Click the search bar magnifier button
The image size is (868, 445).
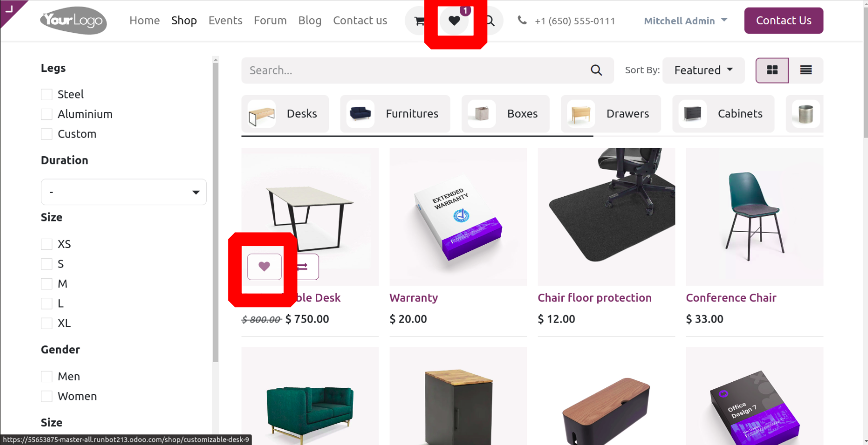pyautogui.click(x=596, y=70)
